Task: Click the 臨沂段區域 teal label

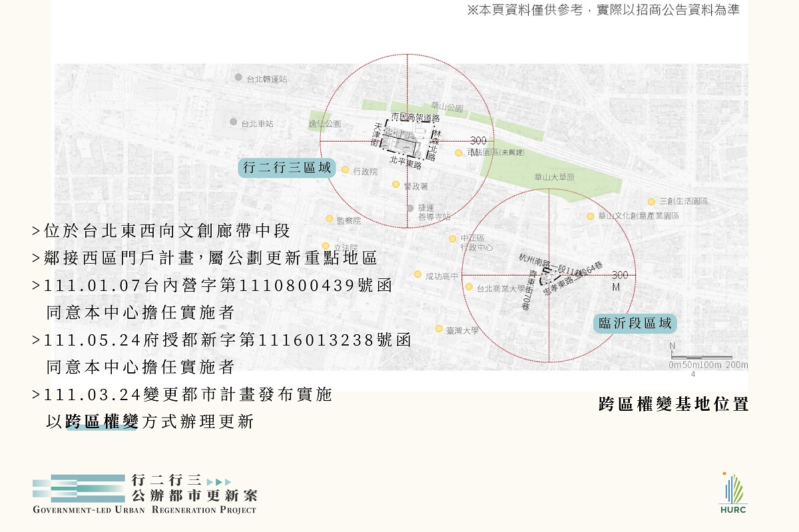Action: click(x=635, y=324)
